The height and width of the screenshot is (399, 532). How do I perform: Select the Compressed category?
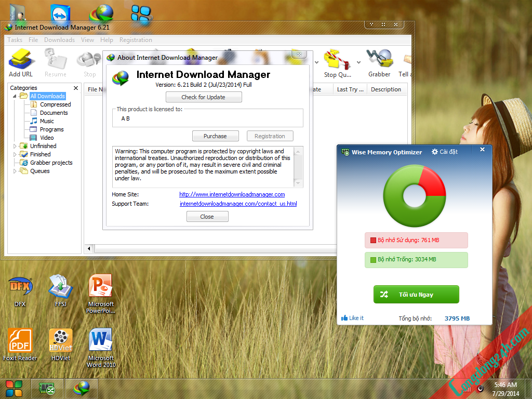[55, 104]
